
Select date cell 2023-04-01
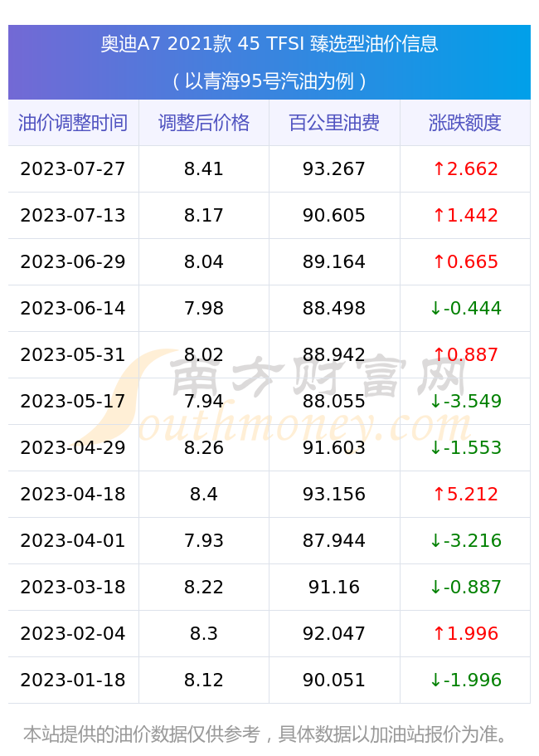point(73,540)
